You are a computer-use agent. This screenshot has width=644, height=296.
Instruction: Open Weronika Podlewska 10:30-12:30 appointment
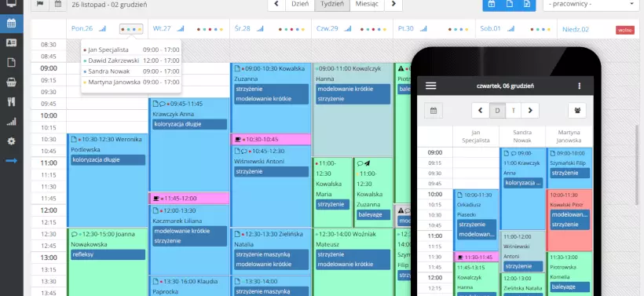[x=107, y=181]
